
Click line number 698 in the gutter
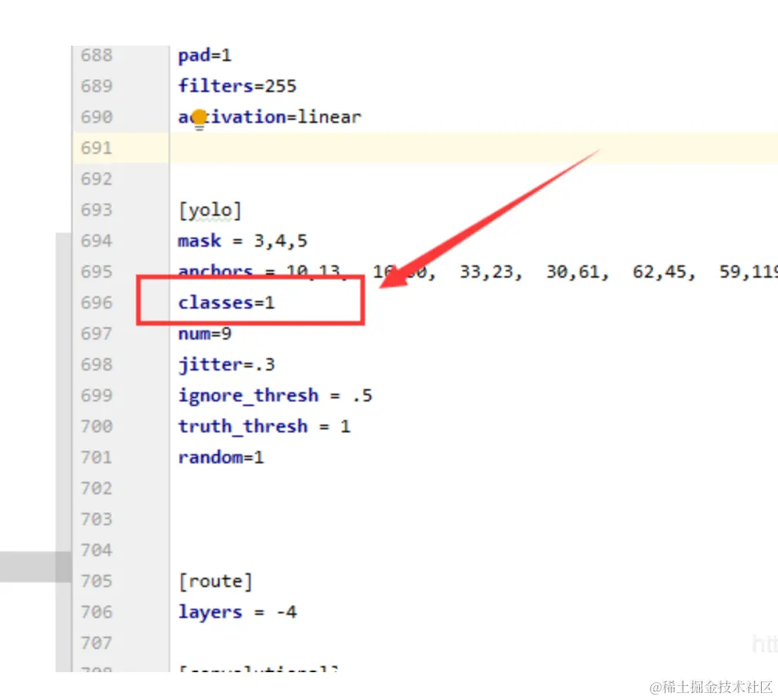coord(97,364)
